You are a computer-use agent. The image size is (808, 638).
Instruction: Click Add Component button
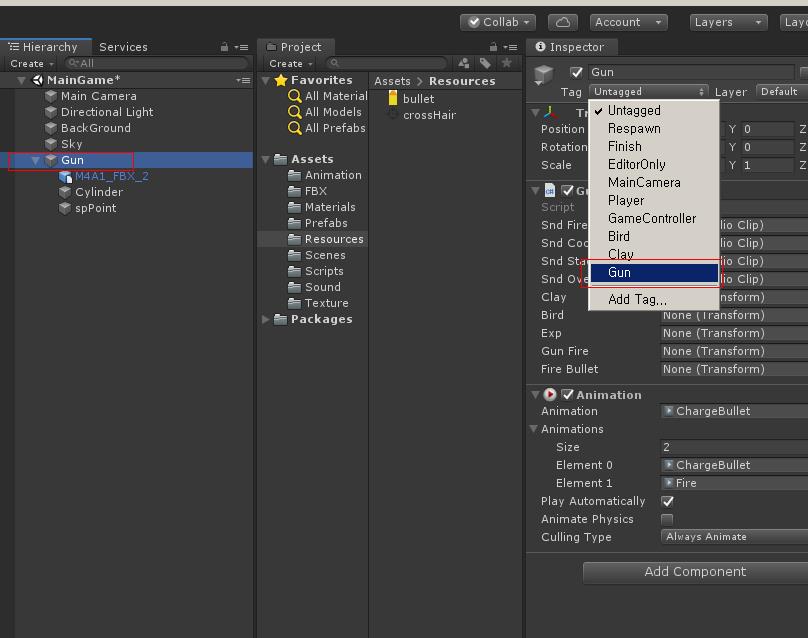coord(695,572)
